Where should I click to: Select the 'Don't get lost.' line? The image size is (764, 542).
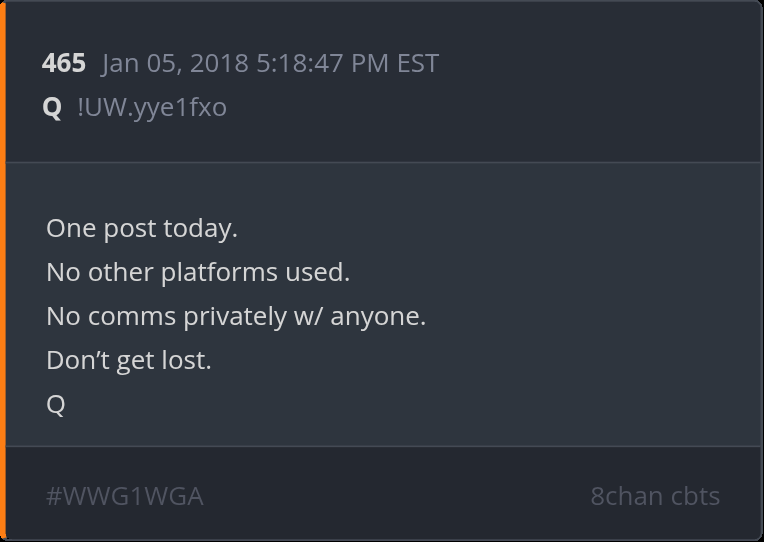click(129, 360)
